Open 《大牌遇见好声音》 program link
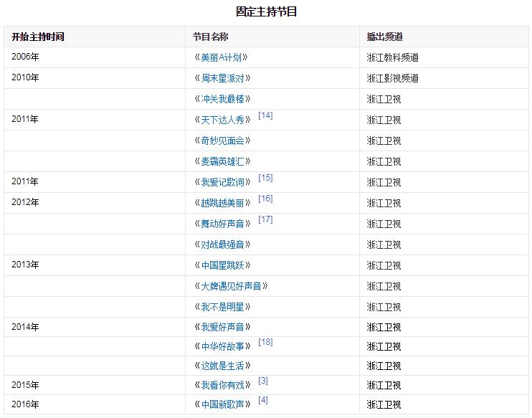 [x=231, y=286]
